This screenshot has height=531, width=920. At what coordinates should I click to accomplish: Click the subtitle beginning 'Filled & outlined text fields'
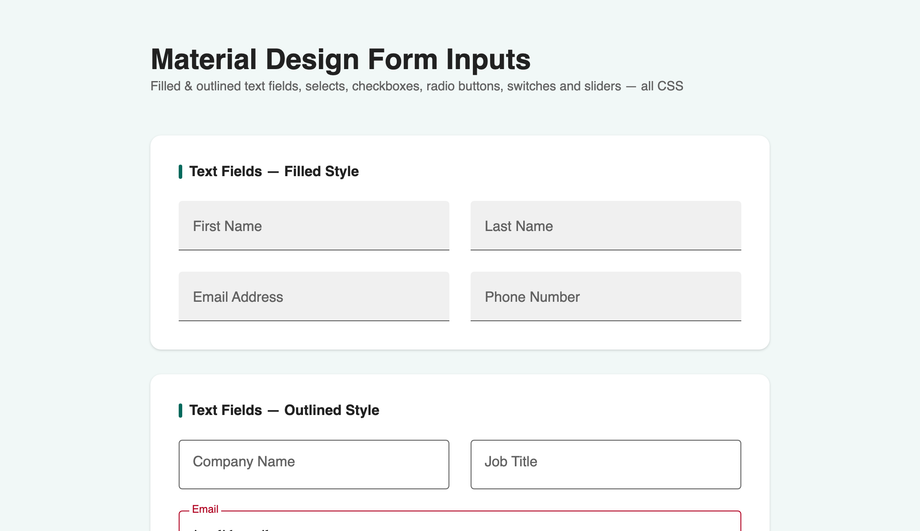coord(417,86)
